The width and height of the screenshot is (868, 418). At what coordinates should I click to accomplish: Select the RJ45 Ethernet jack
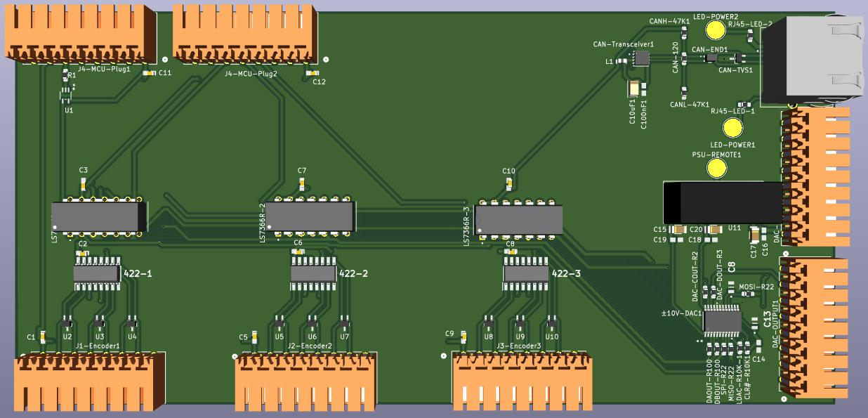811,60
